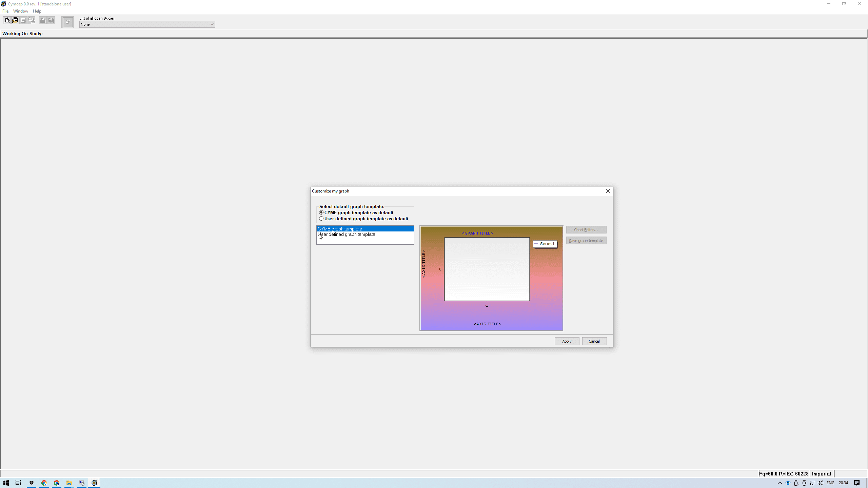Open the Chart Editor

point(586,229)
